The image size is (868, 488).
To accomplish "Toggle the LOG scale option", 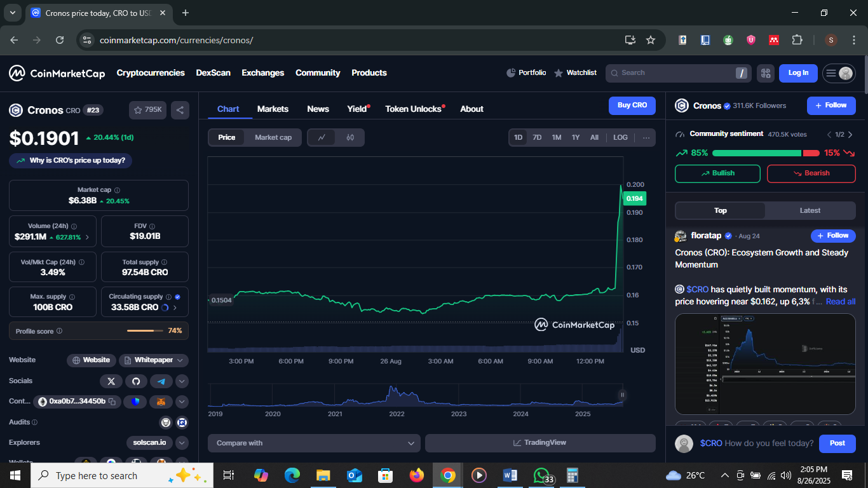I will tap(620, 137).
